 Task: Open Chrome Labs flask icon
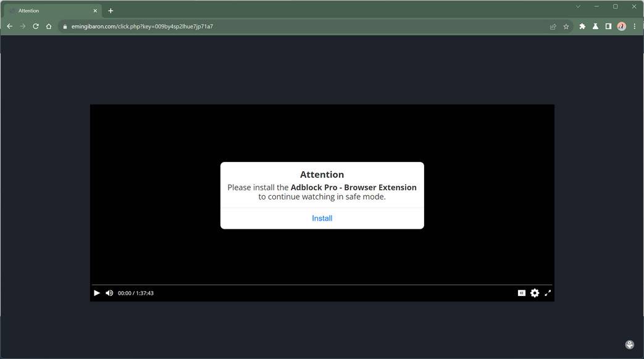pyautogui.click(x=595, y=27)
